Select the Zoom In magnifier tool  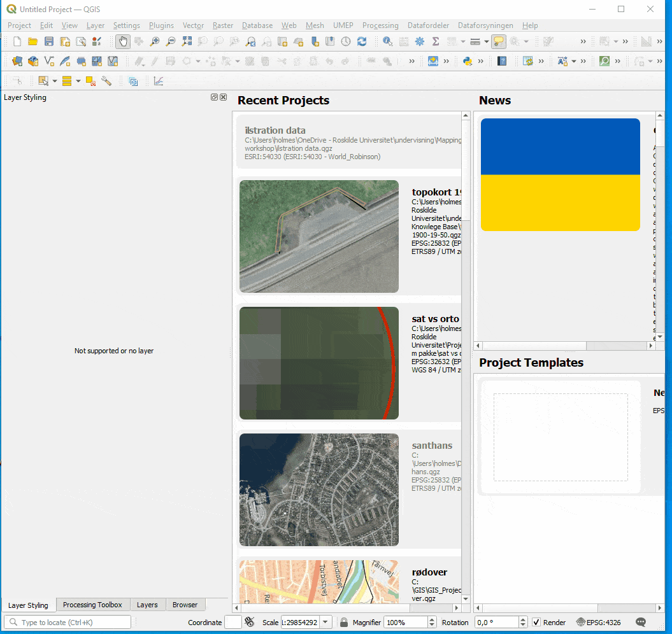coord(154,41)
